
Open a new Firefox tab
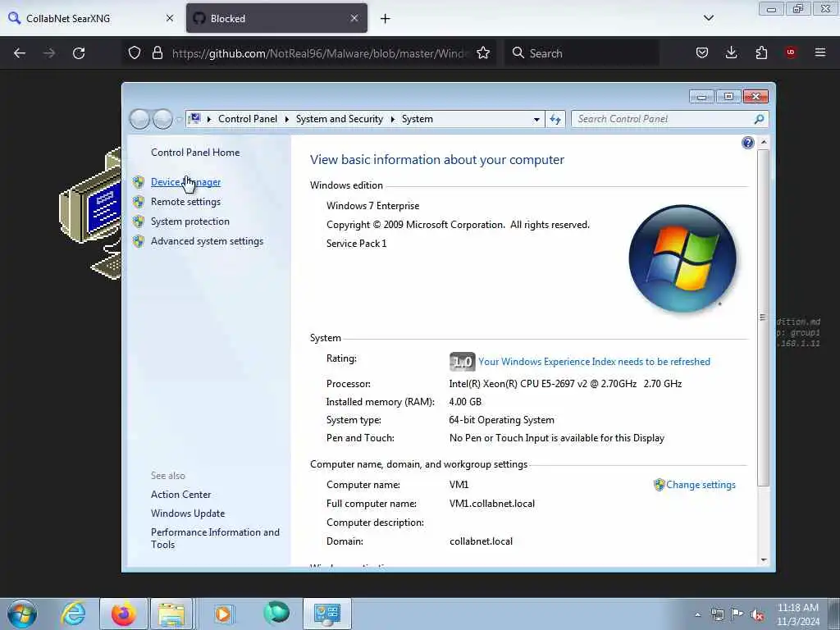tap(386, 19)
